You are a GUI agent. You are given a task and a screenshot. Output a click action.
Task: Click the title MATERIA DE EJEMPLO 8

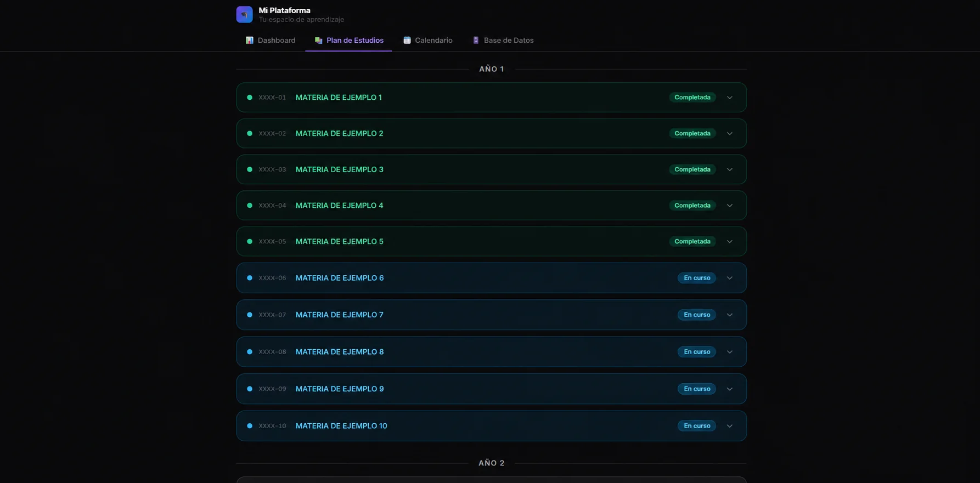(x=340, y=352)
